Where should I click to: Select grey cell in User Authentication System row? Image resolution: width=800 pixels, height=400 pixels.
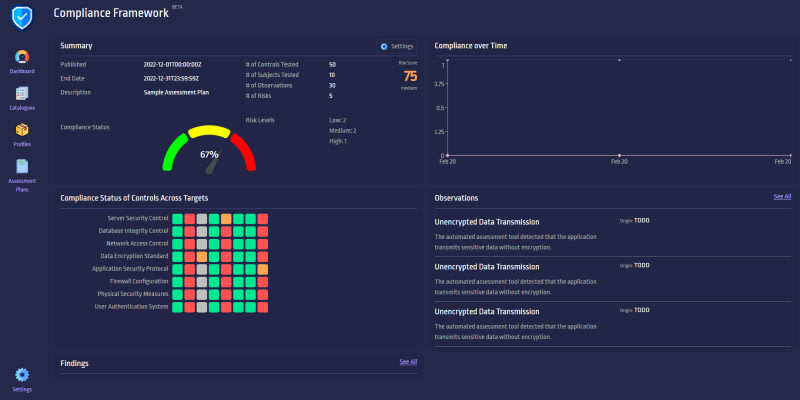[x=202, y=307]
